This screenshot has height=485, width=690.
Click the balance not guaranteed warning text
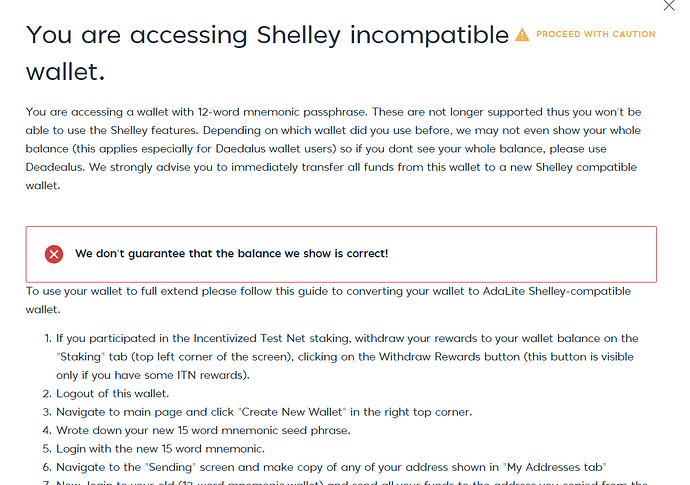coord(231,254)
